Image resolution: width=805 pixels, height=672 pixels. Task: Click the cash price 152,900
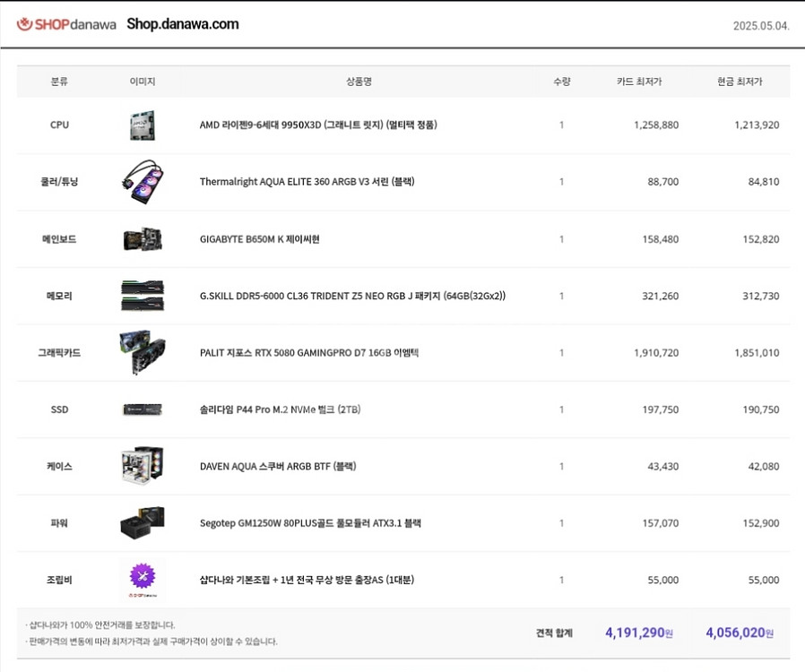761,523
